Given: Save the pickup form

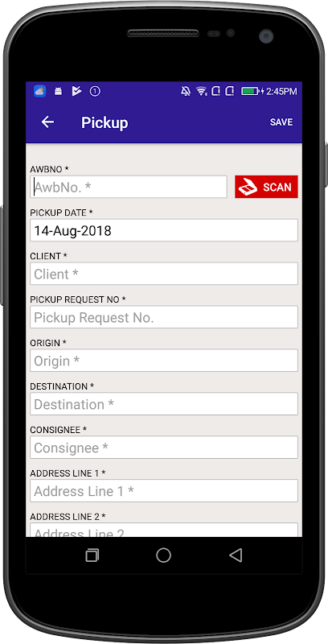Looking at the screenshot, I should tap(281, 122).
